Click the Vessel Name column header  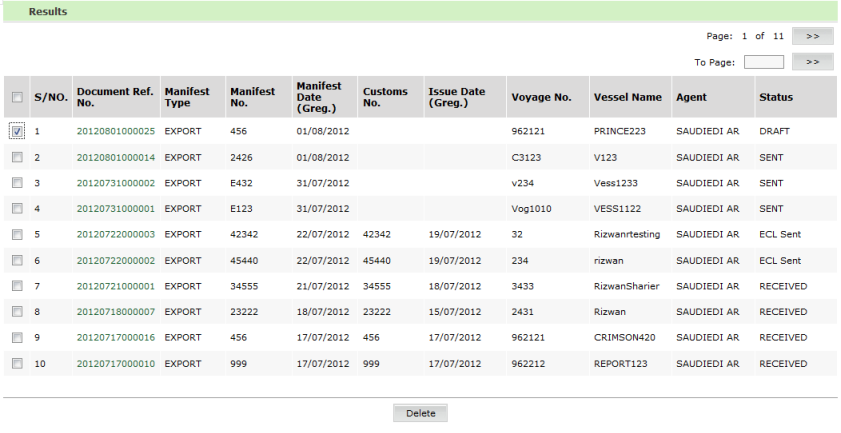pyautogui.click(x=627, y=98)
